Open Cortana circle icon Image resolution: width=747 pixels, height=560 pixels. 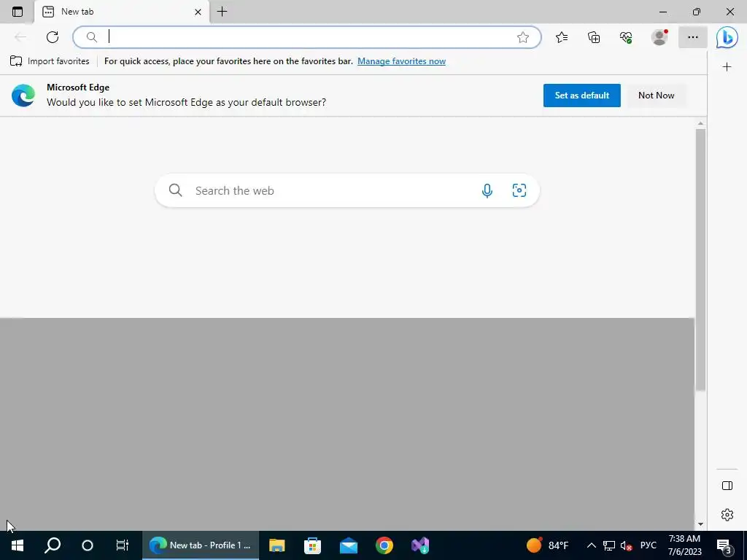tap(88, 545)
